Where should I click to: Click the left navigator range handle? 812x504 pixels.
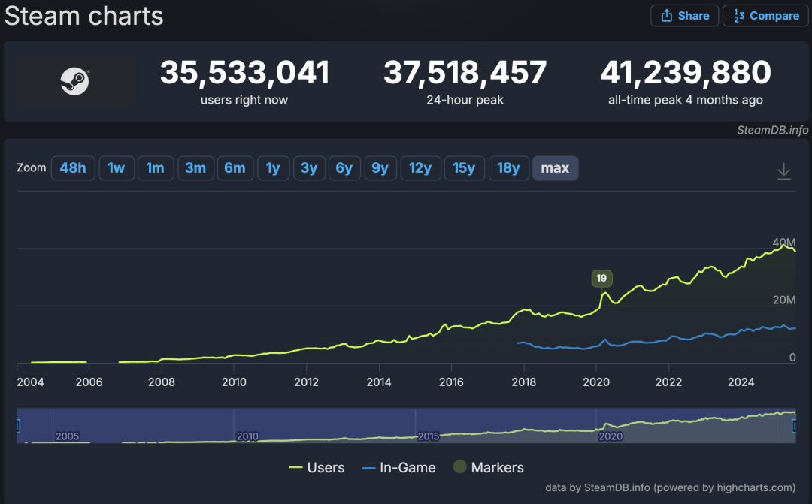[x=17, y=426]
